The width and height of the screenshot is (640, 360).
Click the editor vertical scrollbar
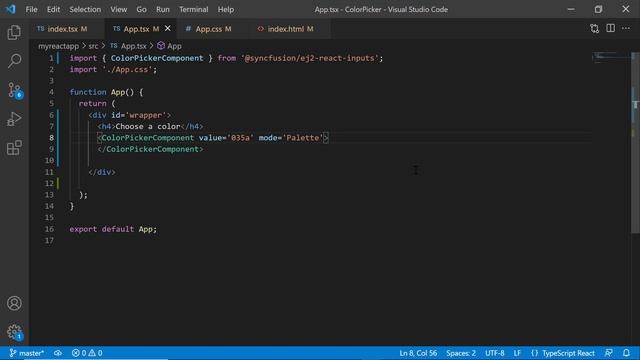636,143
